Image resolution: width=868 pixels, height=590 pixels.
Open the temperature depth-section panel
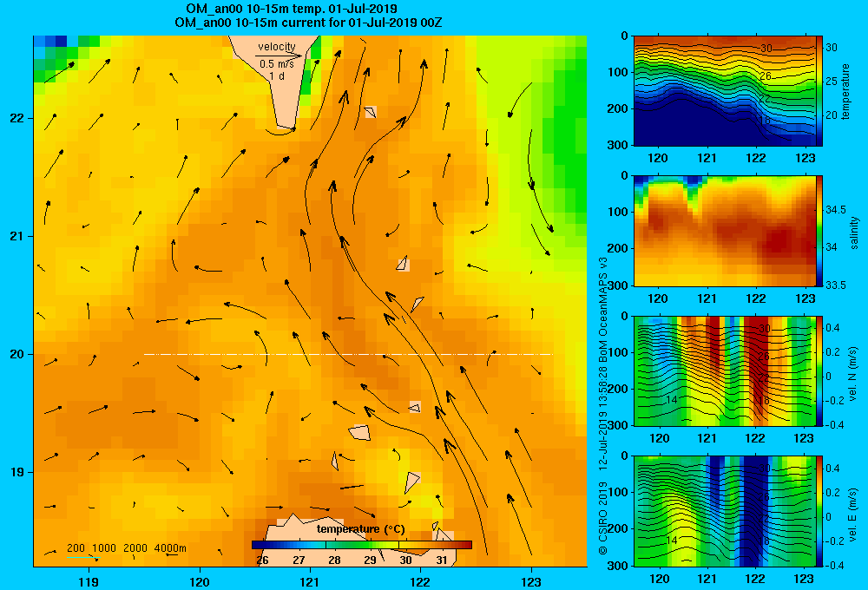pyautogui.click(x=724, y=91)
